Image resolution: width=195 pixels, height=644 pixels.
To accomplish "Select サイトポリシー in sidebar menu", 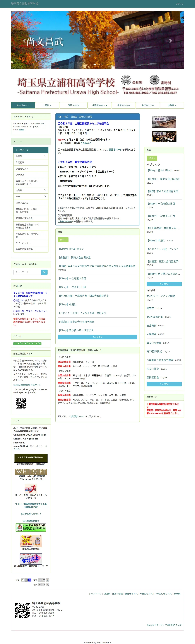I will [31, 243].
